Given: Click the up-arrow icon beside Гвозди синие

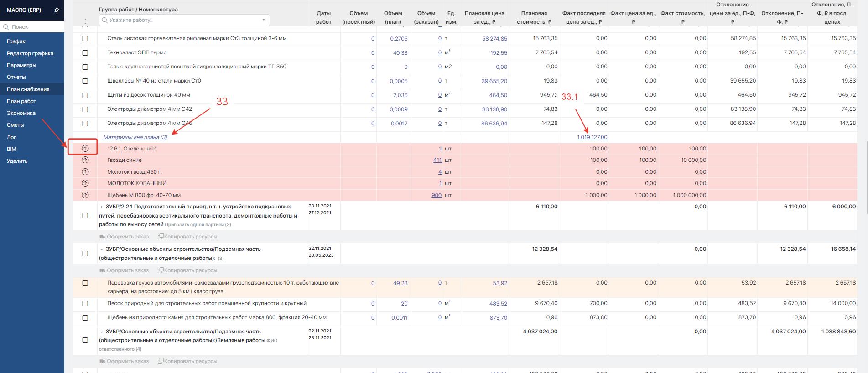Looking at the screenshot, I should tap(85, 160).
